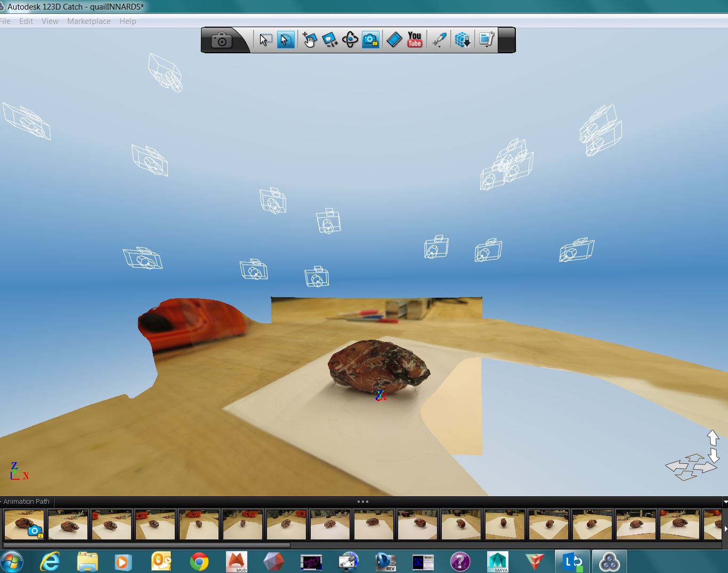
Task: Open Outlook from the taskbar
Action: (161, 562)
